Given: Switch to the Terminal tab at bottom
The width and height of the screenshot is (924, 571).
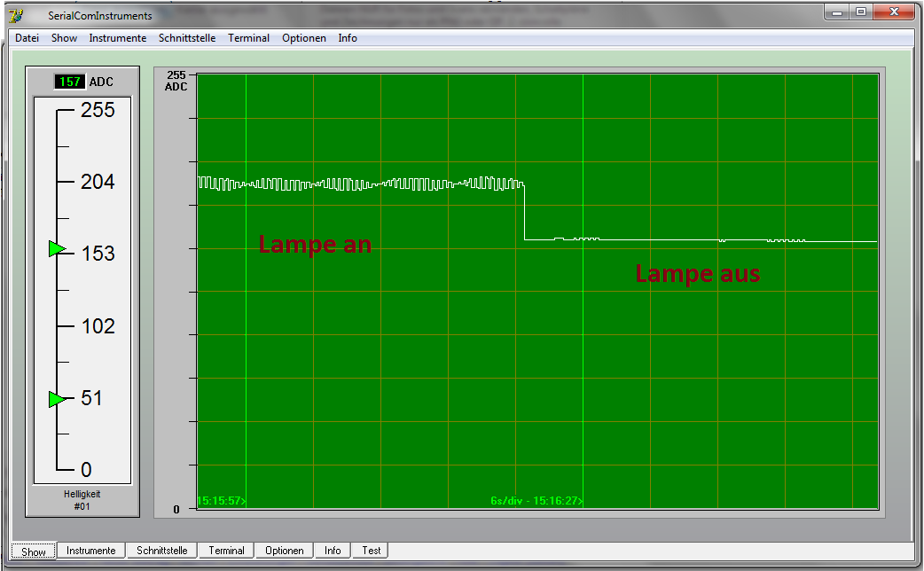Looking at the screenshot, I should pos(226,551).
